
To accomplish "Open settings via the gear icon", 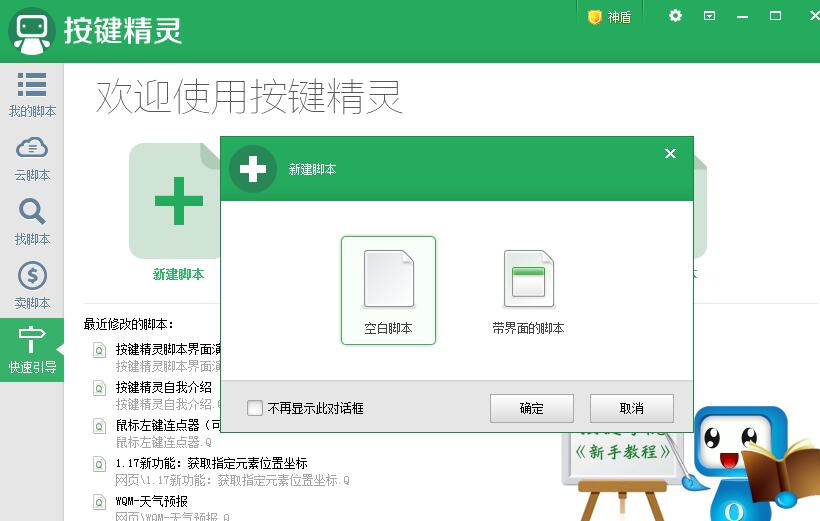I will click(675, 16).
